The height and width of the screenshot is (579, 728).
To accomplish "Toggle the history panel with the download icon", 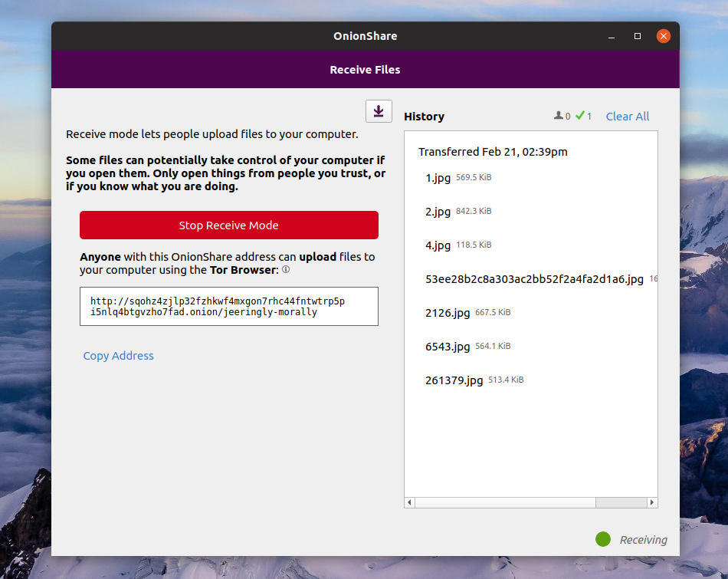I will click(x=379, y=111).
